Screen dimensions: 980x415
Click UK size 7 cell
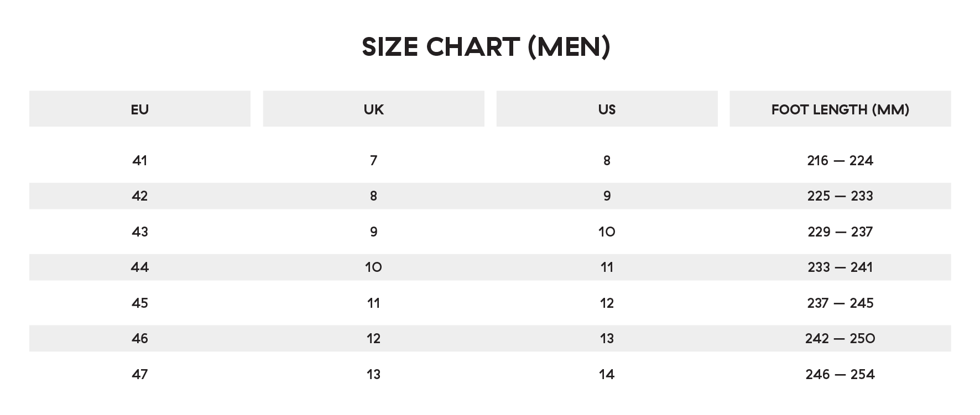click(374, 160)
